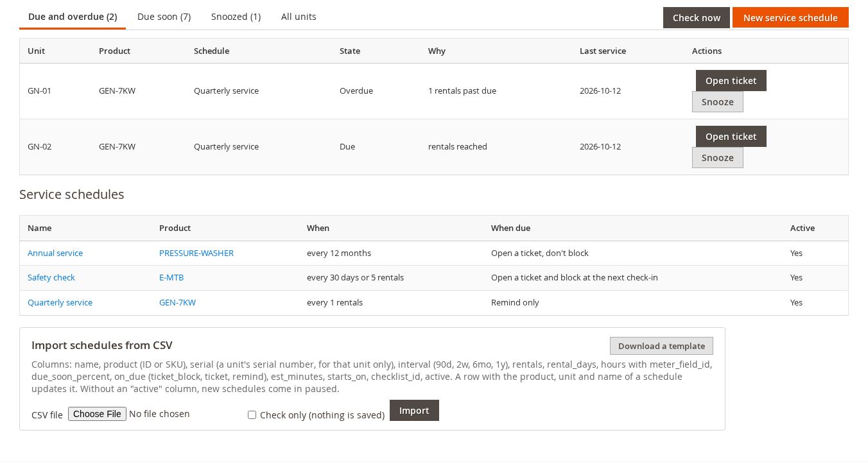Click the '1 rentals past due' reason

click(462, 91)
